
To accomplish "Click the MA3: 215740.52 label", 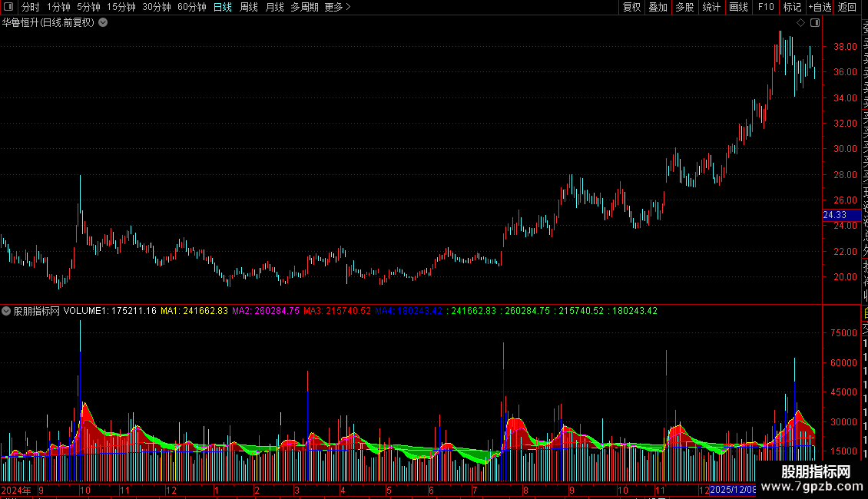I will pos(337,311).
